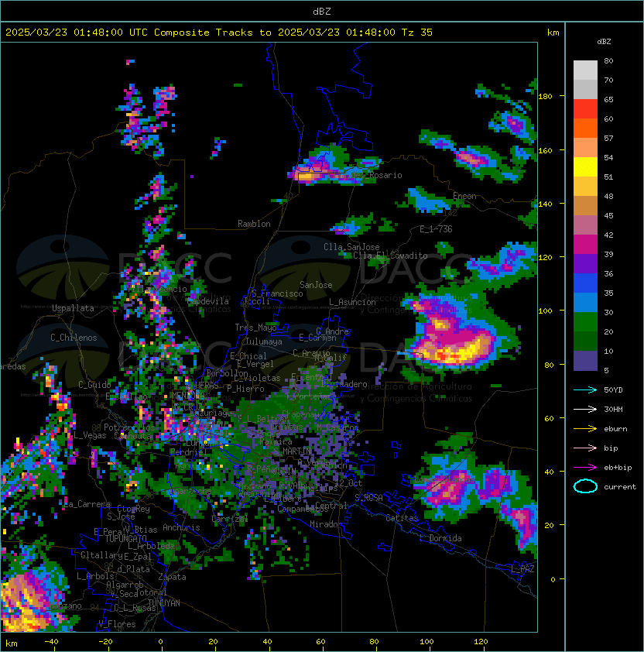This screenshot has width=644, height=652.
Task: Click the 'Mirador' map label
Action: [x=326, y=524]
